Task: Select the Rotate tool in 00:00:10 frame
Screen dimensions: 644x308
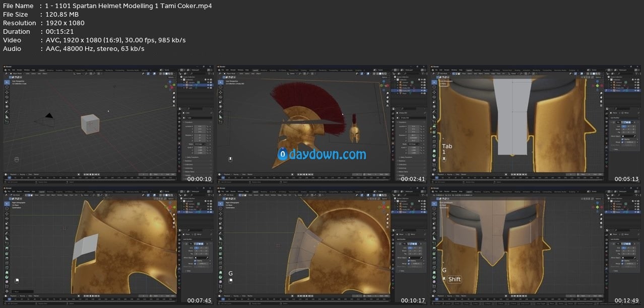Action: click(7, 97)
